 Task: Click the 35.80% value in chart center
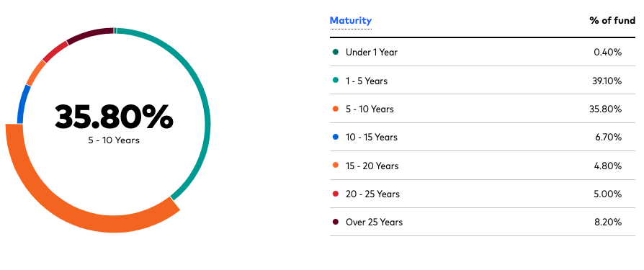114,117
